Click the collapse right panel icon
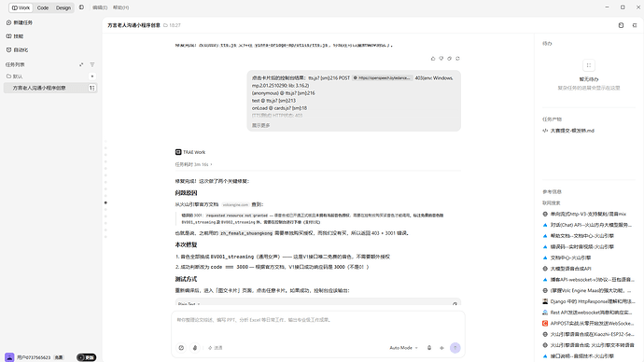The image size is (644, 362). tap(635, 25)
